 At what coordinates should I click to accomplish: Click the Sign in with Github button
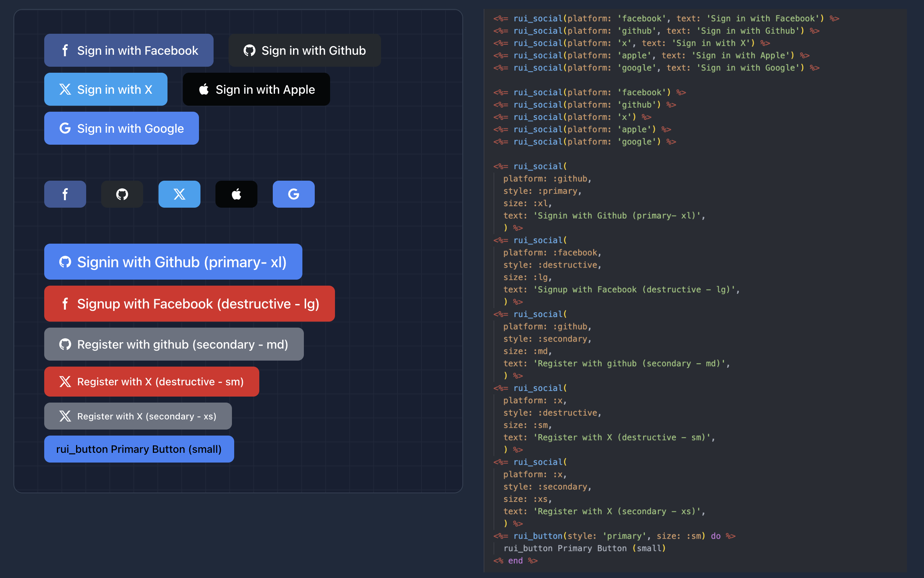(305, 51)
